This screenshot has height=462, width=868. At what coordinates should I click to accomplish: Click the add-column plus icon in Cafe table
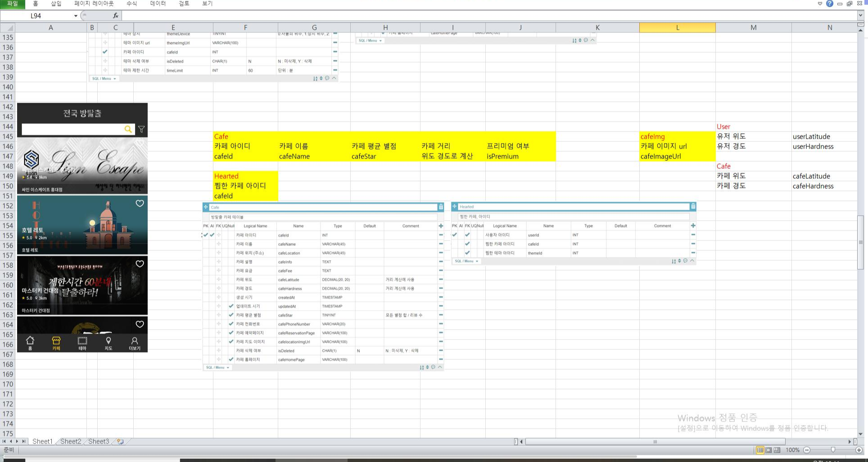point(441,226)
